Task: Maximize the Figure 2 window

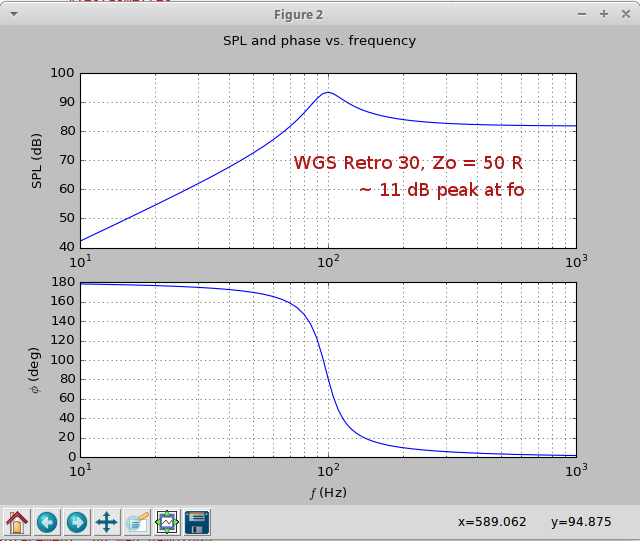Action: pyautogui.click(x=604, y=14)
